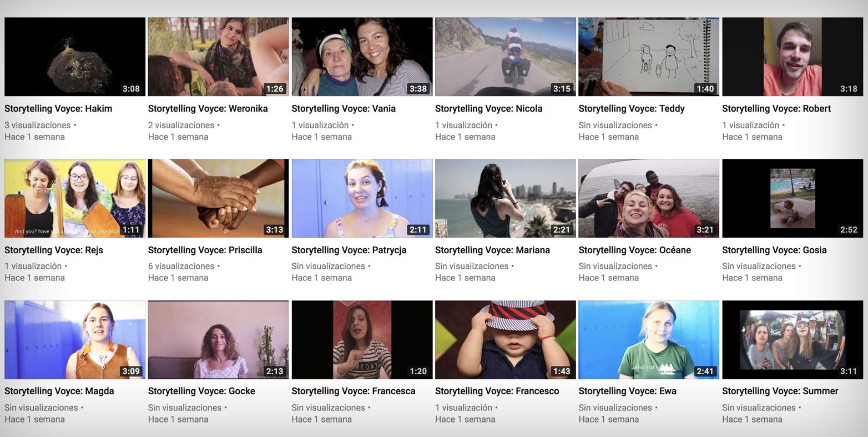Screen dimensions: 868x437
Task: Select the Teddy sketch drawing thumbnail
Action: tap(648, 57)
